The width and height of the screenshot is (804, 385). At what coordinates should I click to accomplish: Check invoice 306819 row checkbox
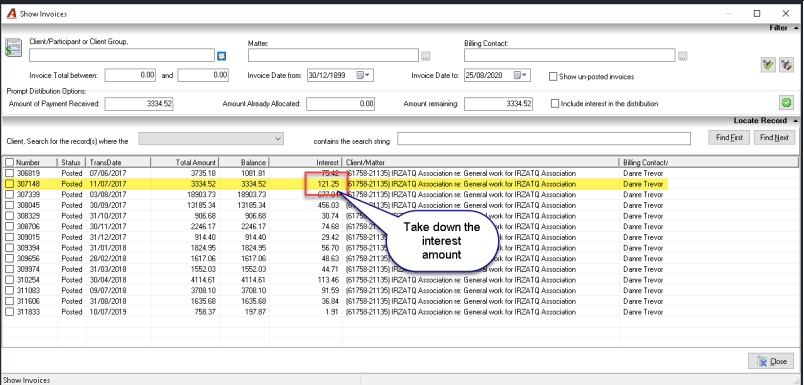pos(10,173)
